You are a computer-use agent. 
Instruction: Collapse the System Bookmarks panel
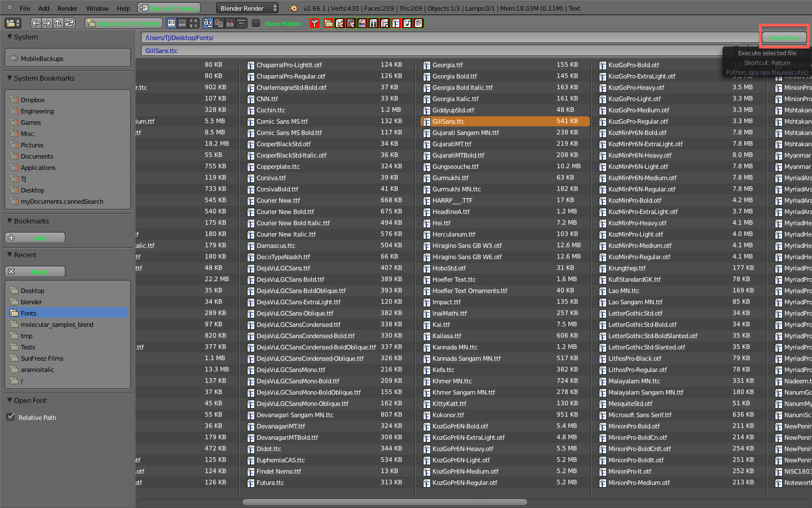point(10,78)
